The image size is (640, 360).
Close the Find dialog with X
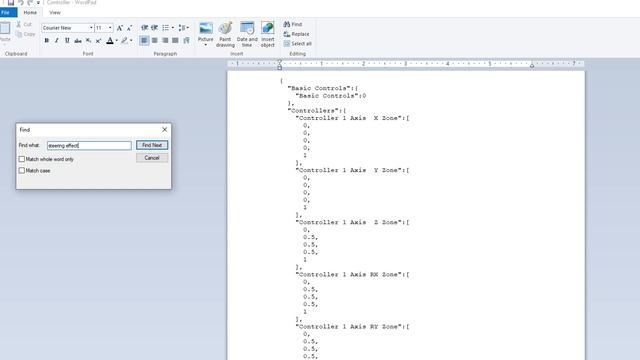pos(164,130)
